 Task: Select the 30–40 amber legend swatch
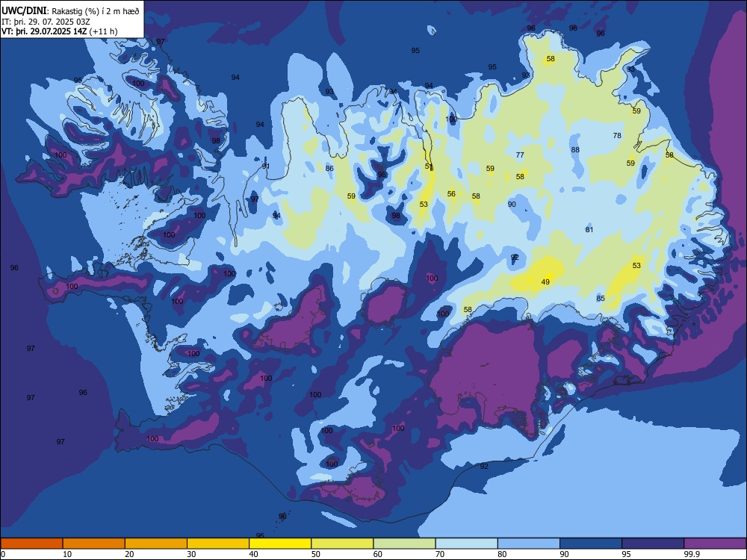(218, 544)
